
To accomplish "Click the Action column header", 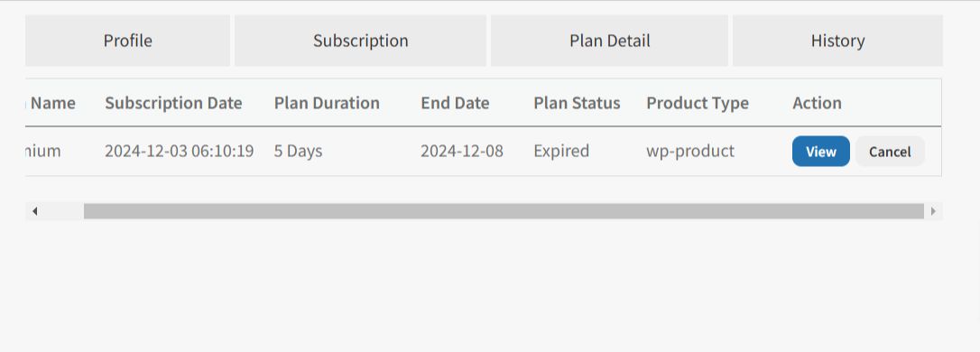I will tap(817, 103).
